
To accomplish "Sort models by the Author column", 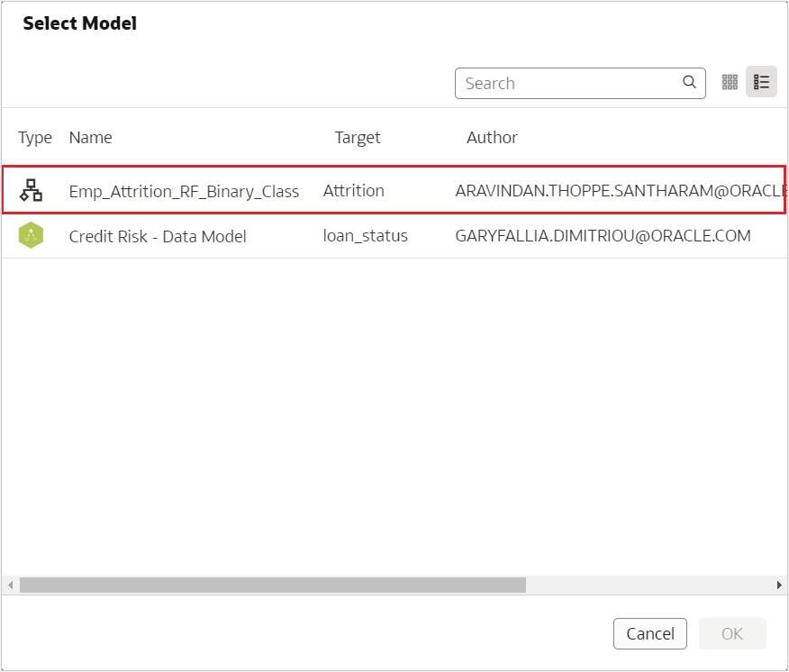I will tap(492, 137).
